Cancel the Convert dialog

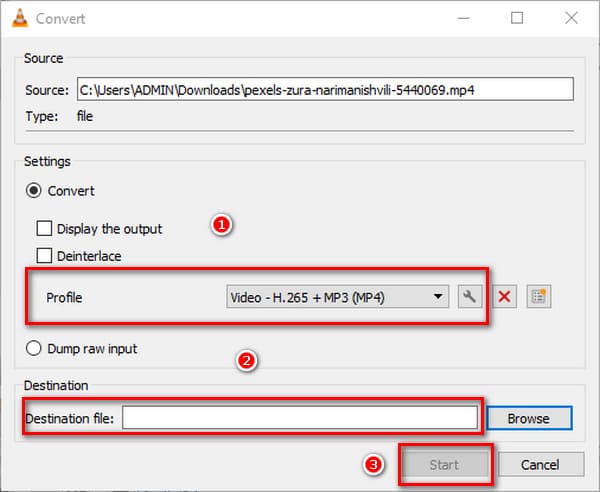[x=541, y=465]
